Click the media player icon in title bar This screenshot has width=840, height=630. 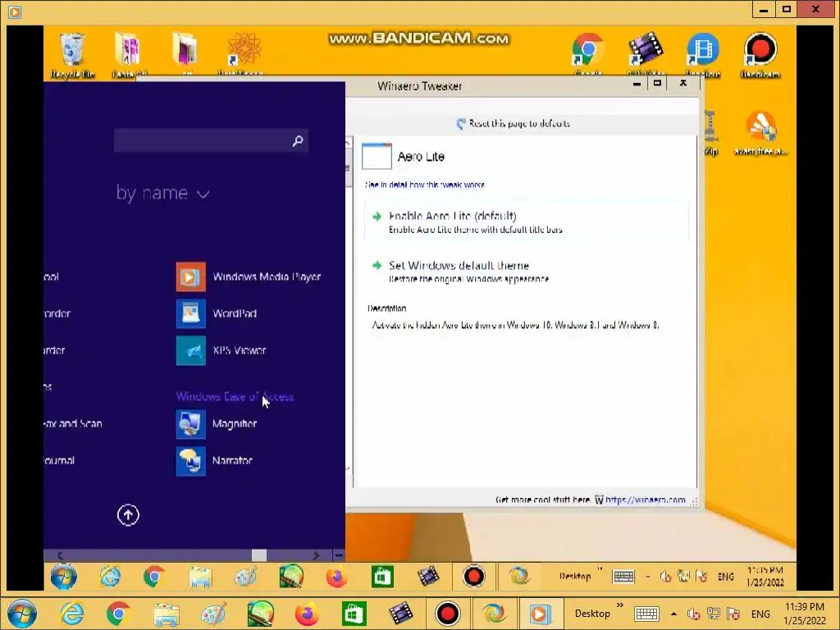(x=15, y=11)
